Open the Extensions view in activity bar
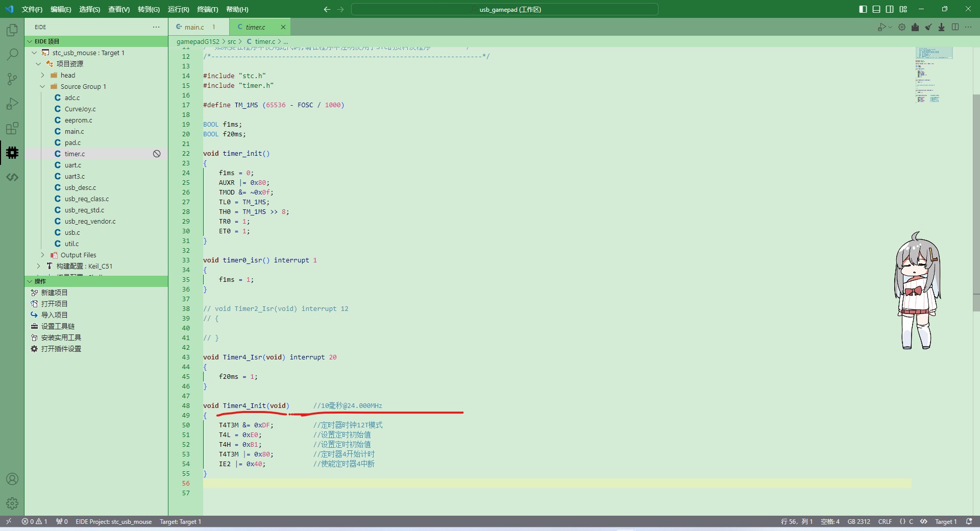Image resolution: width=980 pixels, height=531 pixels. (12, 128)
